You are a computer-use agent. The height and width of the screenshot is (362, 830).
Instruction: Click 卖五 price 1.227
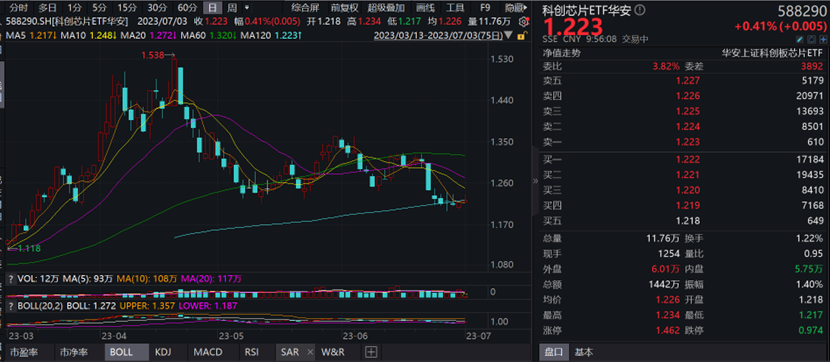[689, 81]
